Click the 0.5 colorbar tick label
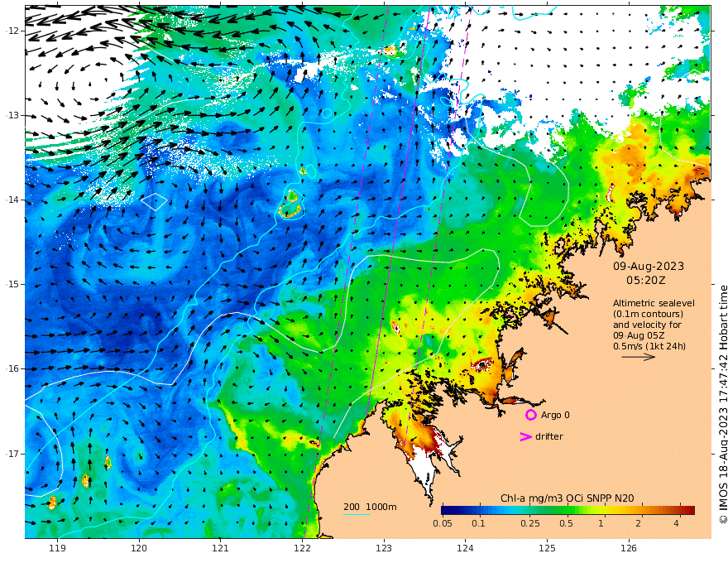 pos(566,523)
